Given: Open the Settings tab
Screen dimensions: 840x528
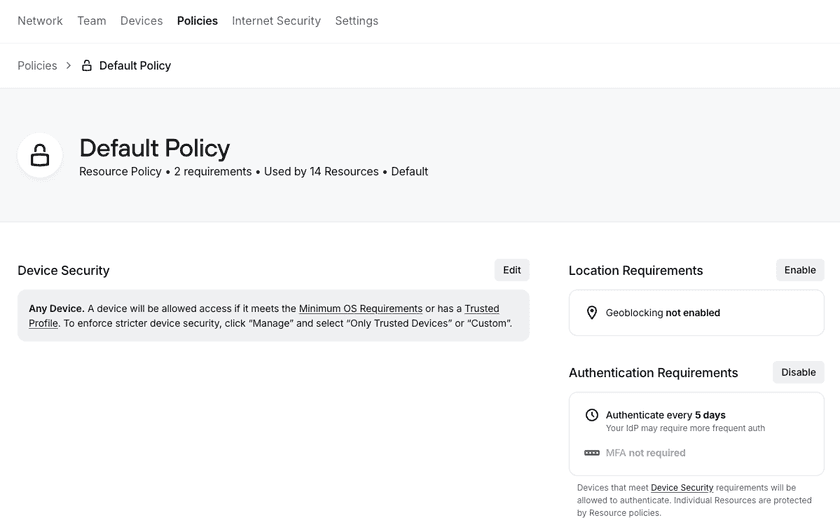Looking at the screenshot, I should [356, 21].
